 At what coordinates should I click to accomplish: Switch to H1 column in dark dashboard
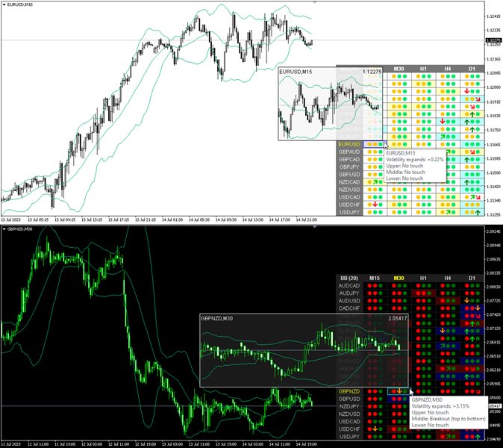coord(423,279)
